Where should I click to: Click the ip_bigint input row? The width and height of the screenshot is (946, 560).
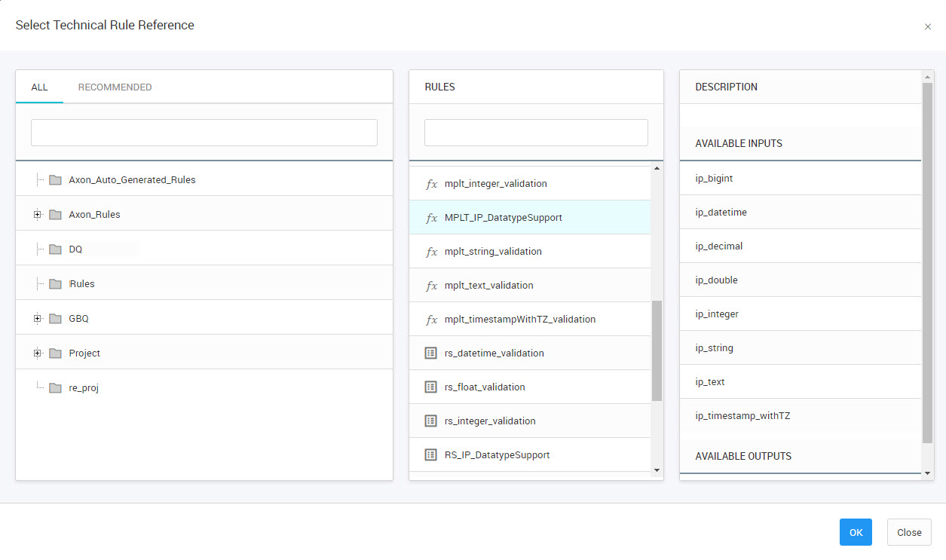pyautogui.click(x=801, y=179)
